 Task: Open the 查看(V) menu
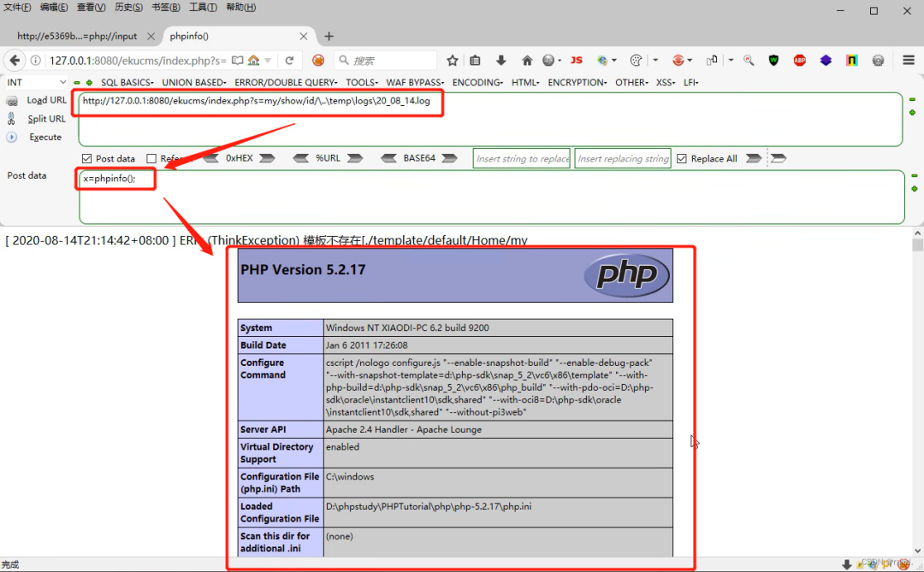(x=91, y=8)
